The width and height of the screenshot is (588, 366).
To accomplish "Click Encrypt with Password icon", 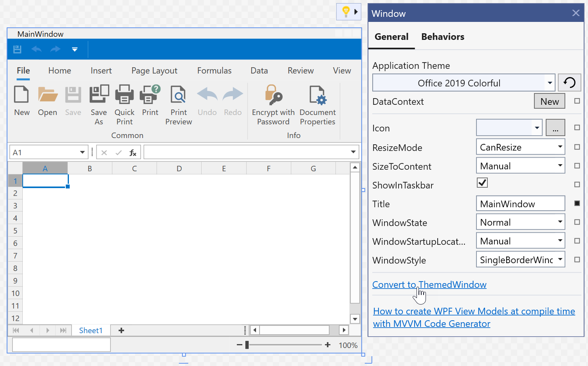I will (273, 95).
